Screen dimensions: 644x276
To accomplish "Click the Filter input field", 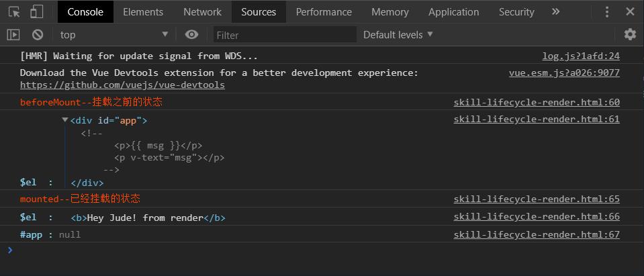I will tap(285, 34).
